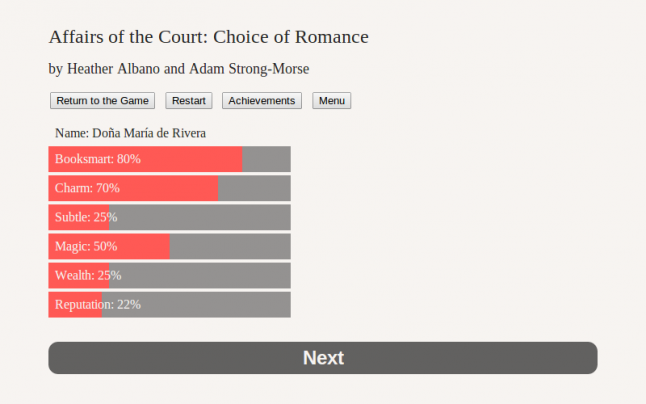
Task: Select the Charm 70% label
Action: [x=87, y=188]
